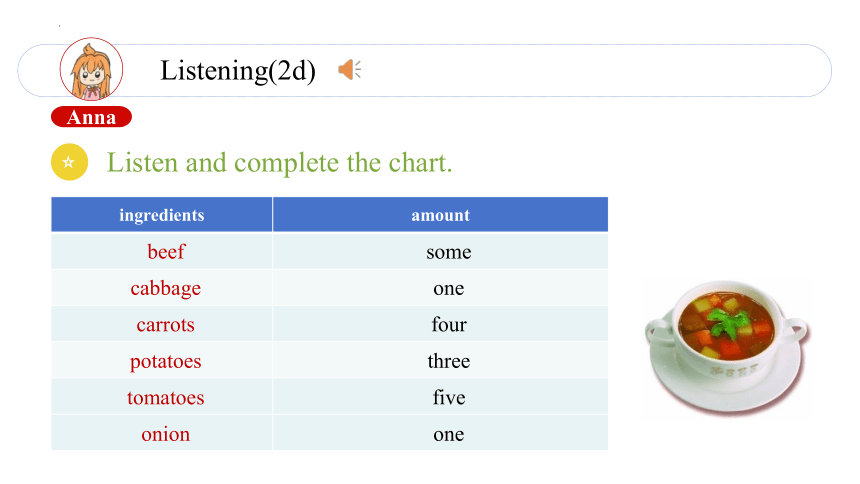
Task: Click the red Anna name badge
Action: tap(91, 117)
